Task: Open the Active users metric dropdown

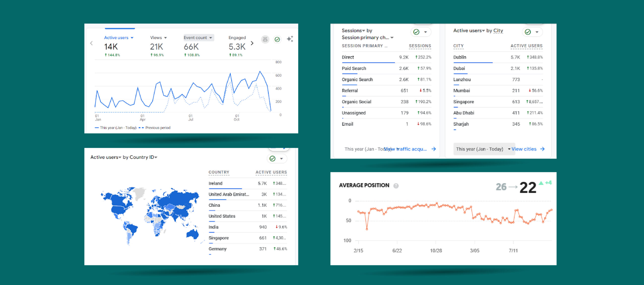Action: (x=132, y=38)
